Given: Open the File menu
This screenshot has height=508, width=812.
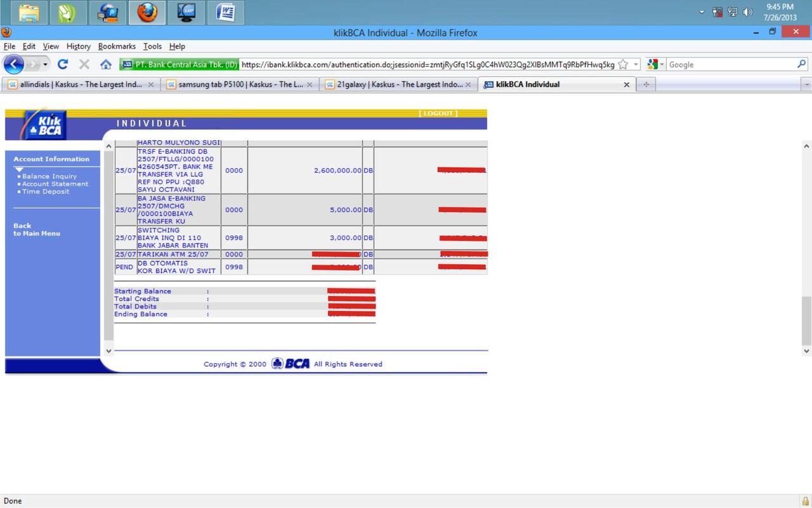Looking at the screenshot, I should pos(10,46).
